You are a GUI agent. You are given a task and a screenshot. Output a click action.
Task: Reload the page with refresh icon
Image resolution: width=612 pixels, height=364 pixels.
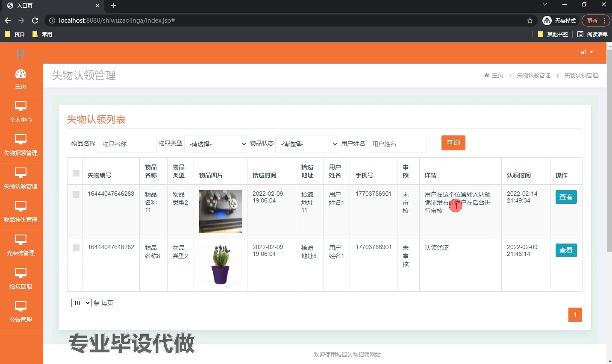click(x=35, y=21)
